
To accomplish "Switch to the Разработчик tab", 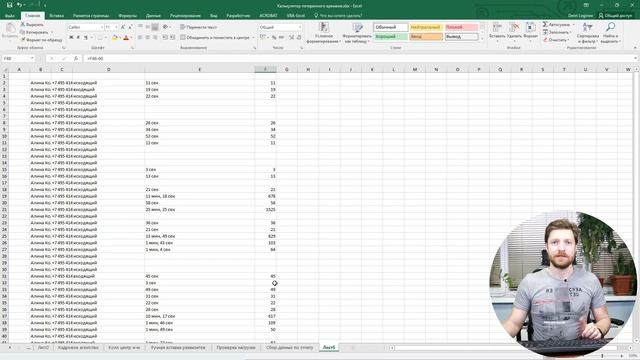I will tap(238, 16).
